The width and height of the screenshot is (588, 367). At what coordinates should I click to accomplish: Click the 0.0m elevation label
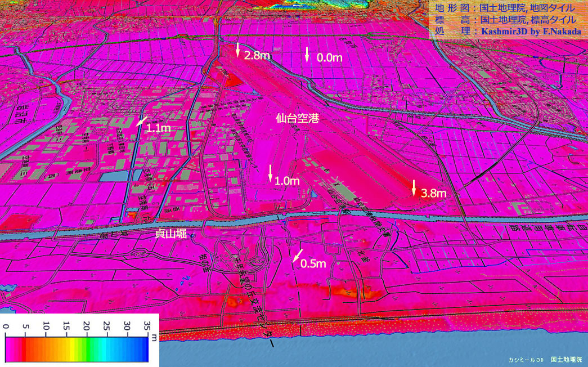329,58
